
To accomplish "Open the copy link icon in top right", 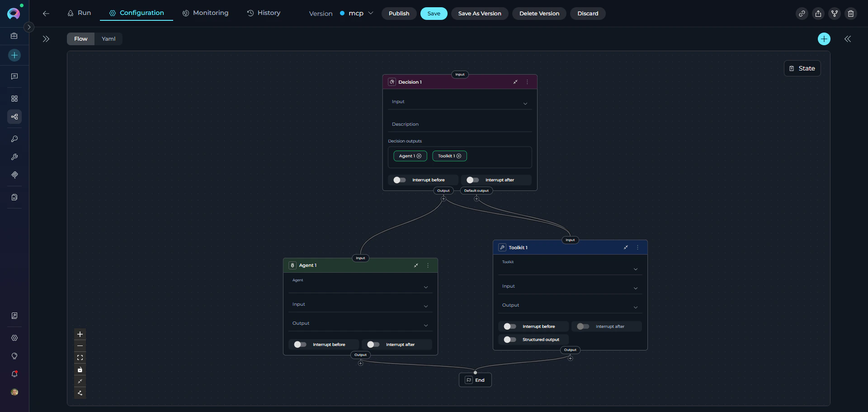I will pos(802,14).
